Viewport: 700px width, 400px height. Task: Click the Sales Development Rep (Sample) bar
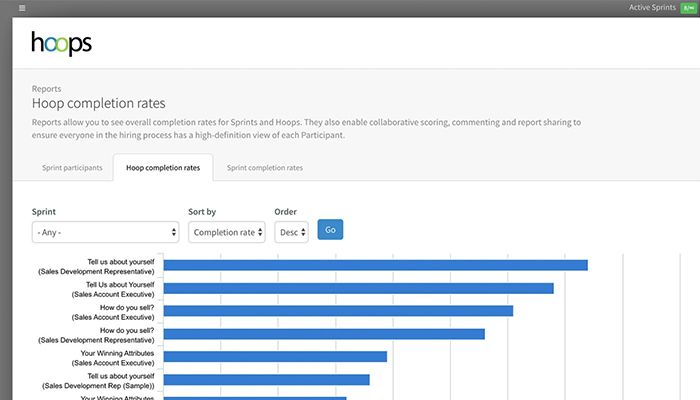tap(266, 380)
